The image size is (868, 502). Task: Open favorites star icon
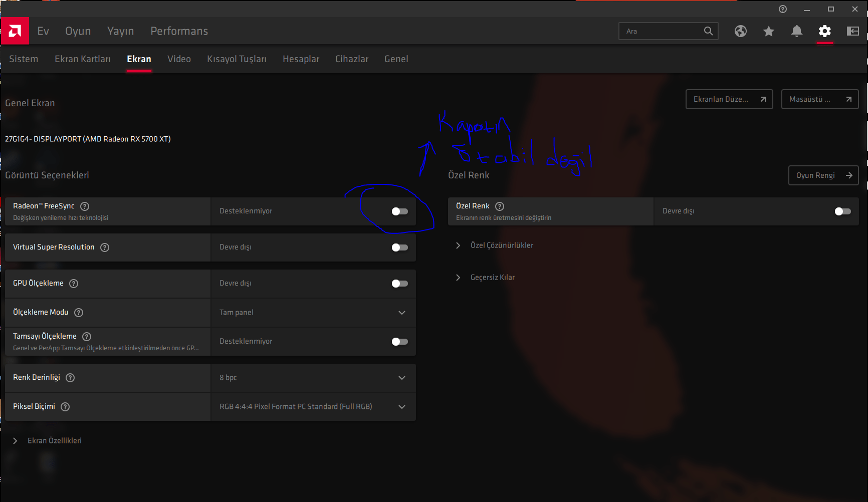point(769,31)
